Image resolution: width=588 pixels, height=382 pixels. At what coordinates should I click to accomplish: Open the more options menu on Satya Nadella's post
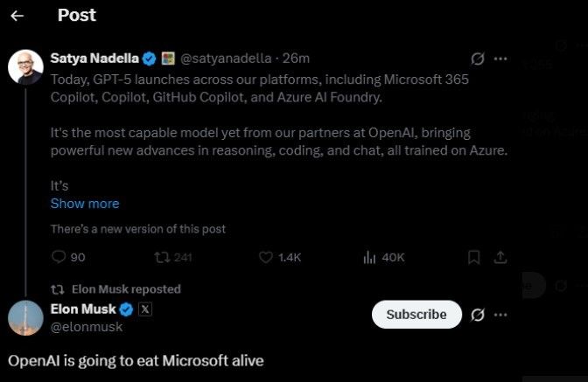(x=500, y=59)
